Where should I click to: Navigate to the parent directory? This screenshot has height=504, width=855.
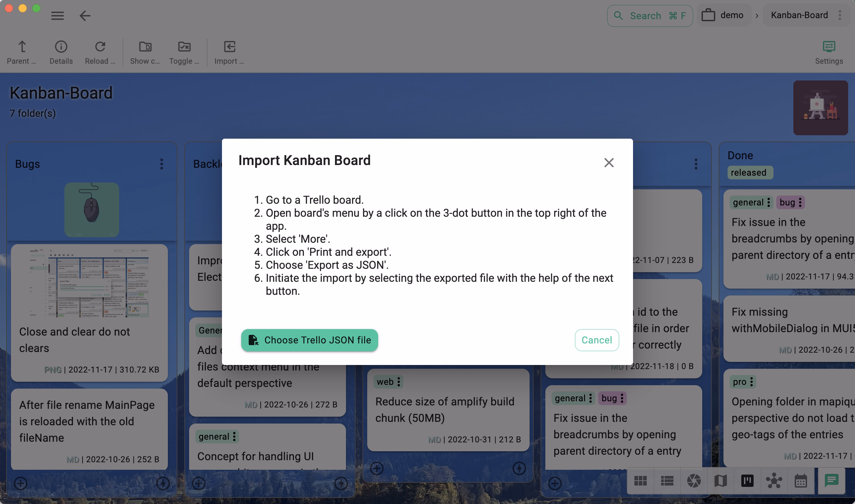[22, 51]
